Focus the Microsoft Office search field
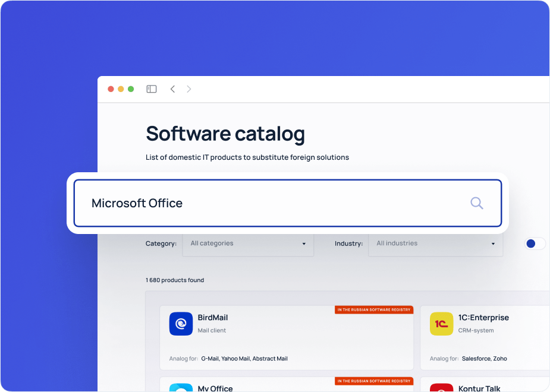Viewport: 550px width, 392px height. click(x=288, y=203)
